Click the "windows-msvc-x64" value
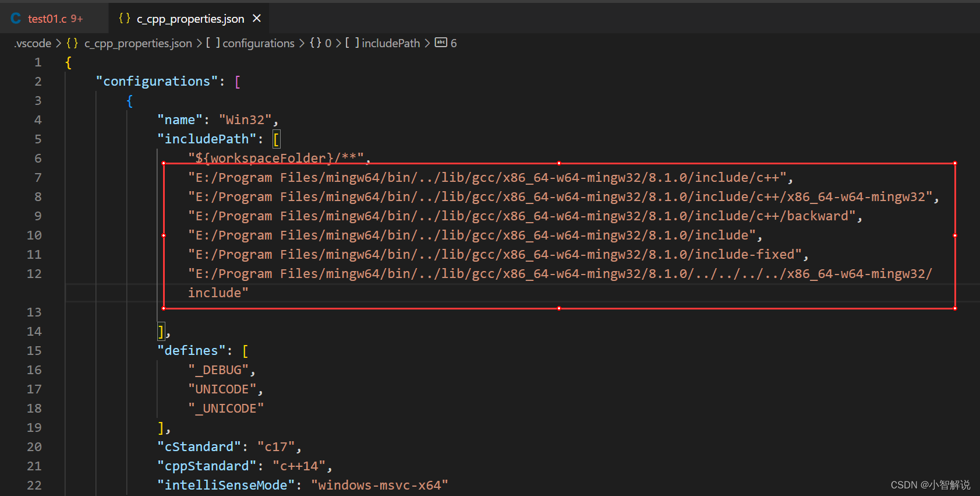Image resolution: width=980 pixels, height=496 pixels. 380,486
